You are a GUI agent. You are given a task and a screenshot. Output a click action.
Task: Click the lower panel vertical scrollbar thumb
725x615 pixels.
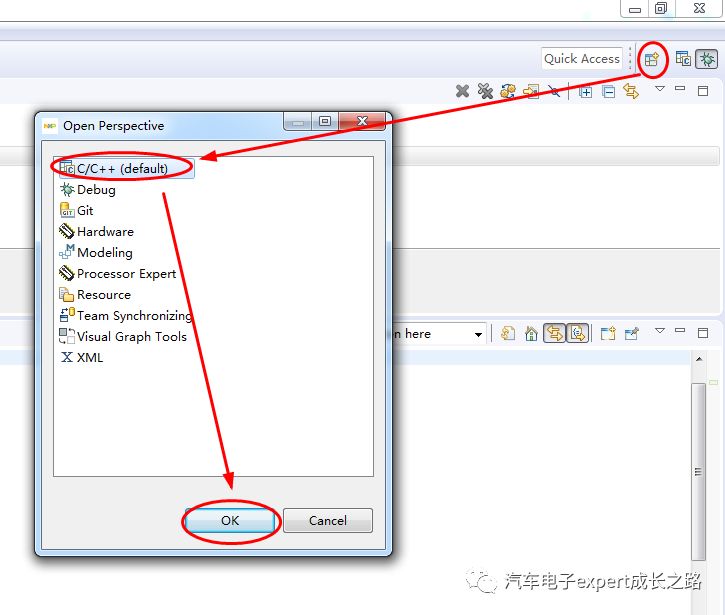698,472
